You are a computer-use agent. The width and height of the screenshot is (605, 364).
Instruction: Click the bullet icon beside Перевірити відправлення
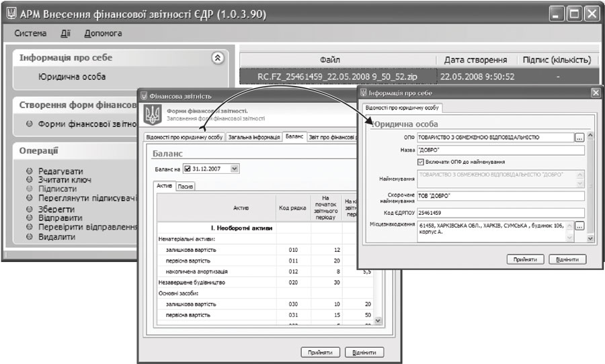29,227
